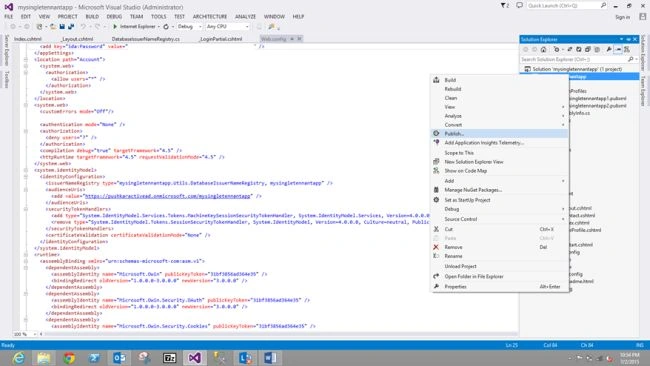Open the Solution Explorer window options dropdown

coord(621,39)
